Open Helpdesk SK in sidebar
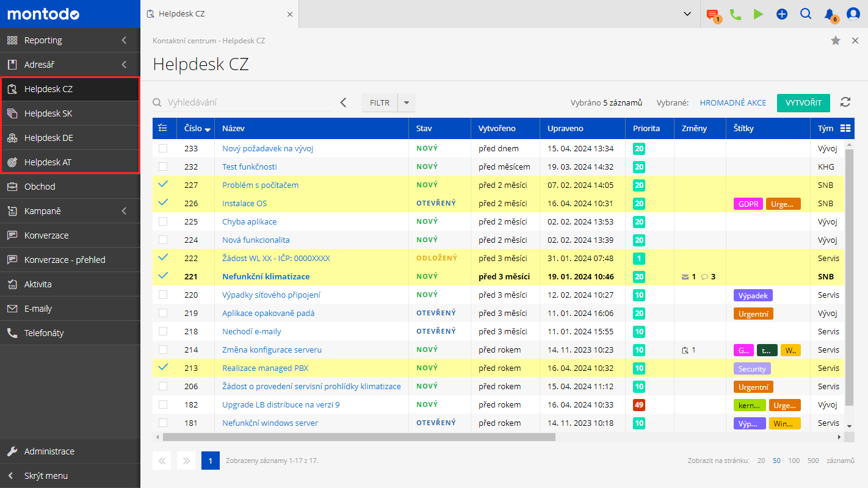This screenshot has height=488, width=868. coord(48,113)
